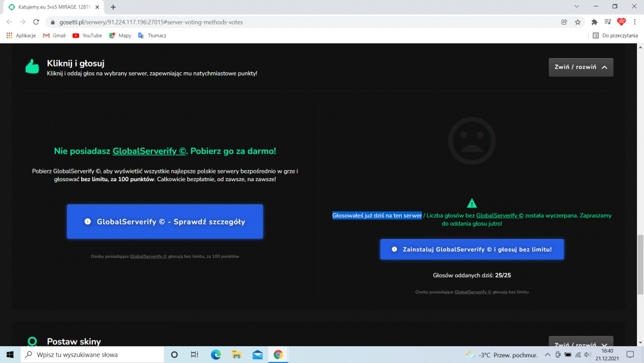Open Chrome three-dot menu
This screenshot has height=363, width=644.
pos(634,22)
